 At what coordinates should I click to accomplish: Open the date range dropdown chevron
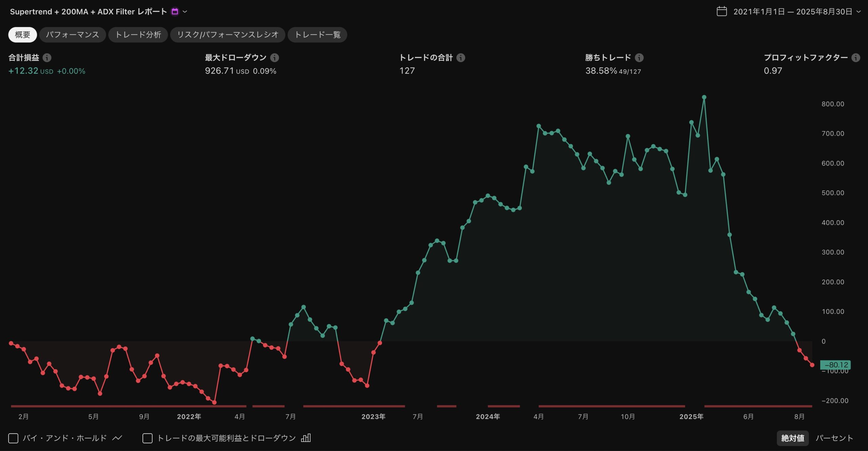[x=859, y=12]
